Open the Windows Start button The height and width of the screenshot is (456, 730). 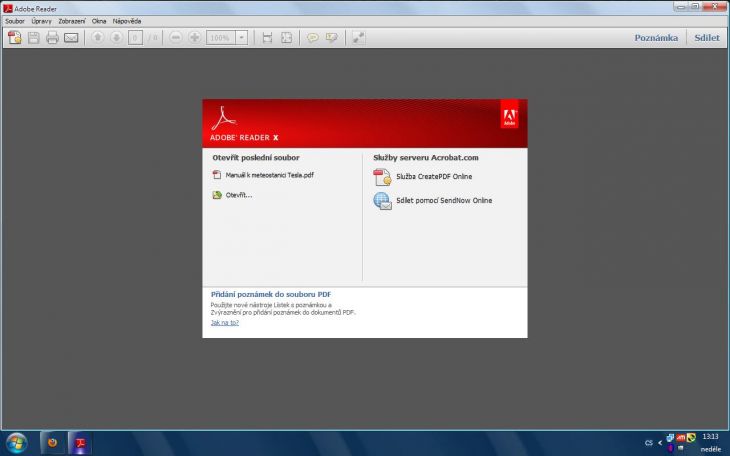16,442
